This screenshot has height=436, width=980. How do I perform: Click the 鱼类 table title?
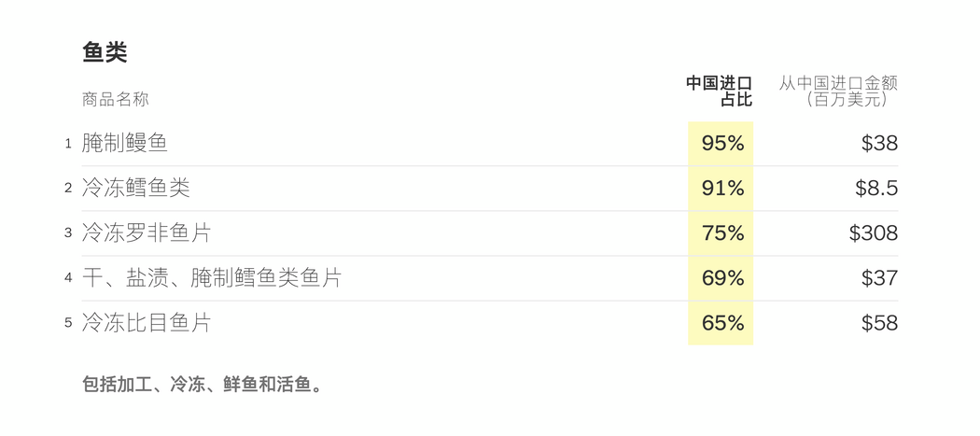[x=105, y=52]
